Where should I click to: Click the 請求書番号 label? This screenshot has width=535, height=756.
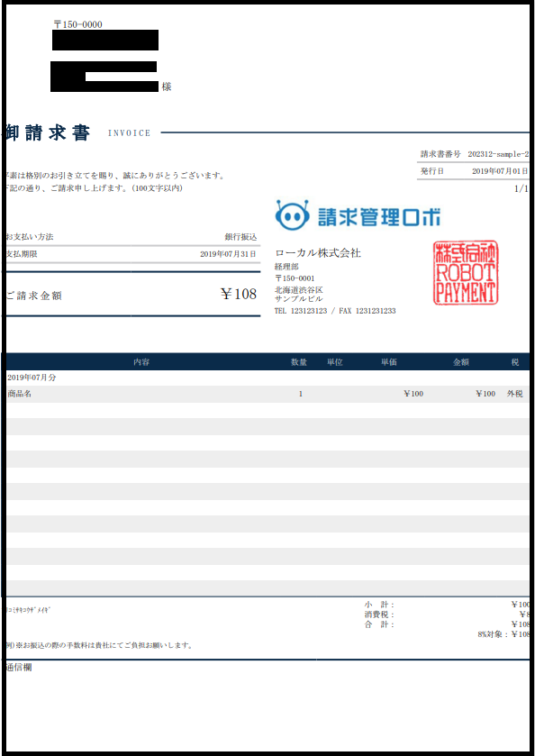440,154
